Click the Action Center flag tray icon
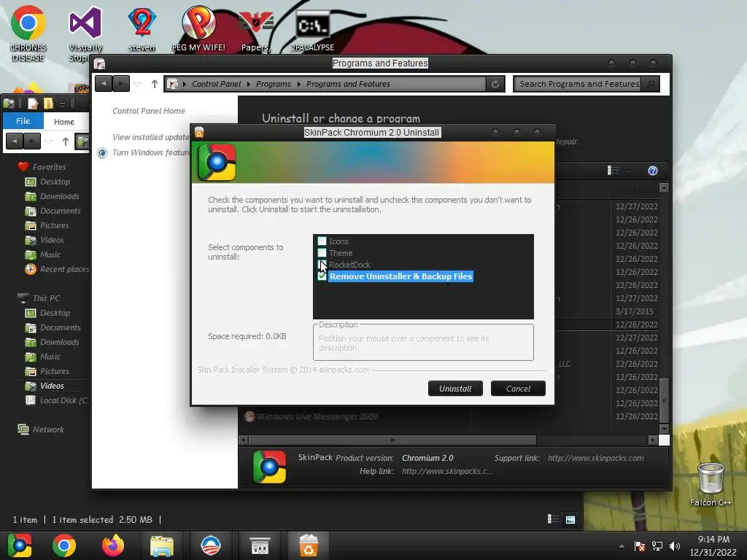Screen dimensions: 747x560 tap(640, 546)
